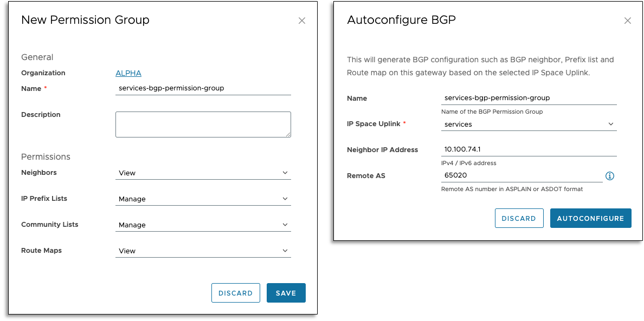Click the Description resize handle corner
Image resolution: width=644 pixels, height=321 pixels.
[288, 134]
